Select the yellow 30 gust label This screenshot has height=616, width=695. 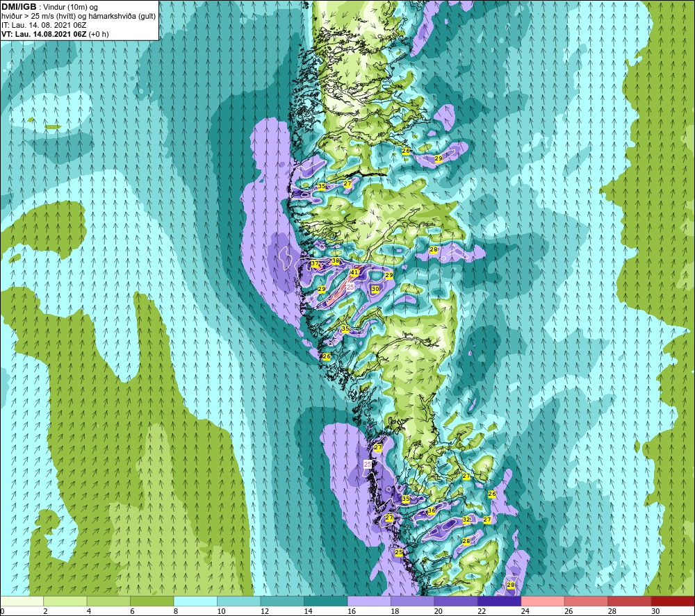[x=375, y=289]
